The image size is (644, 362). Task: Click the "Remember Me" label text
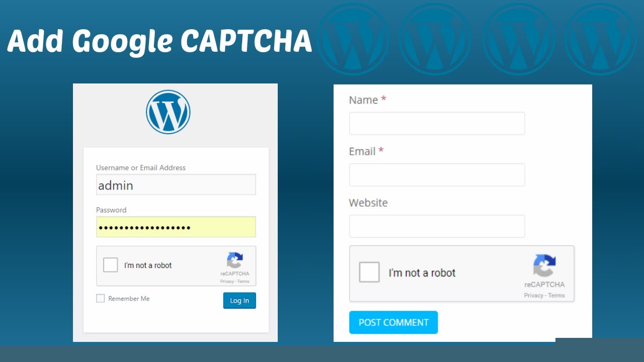[129, 299]
